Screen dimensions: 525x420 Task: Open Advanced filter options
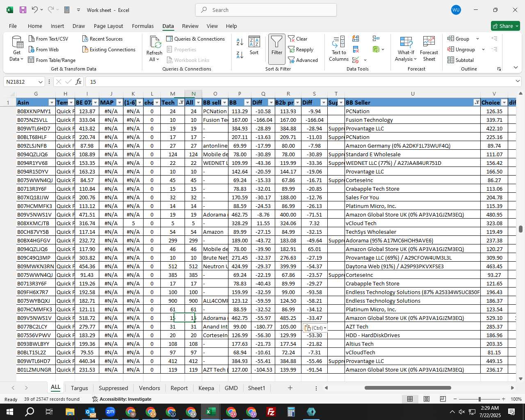tap(303, 60)
